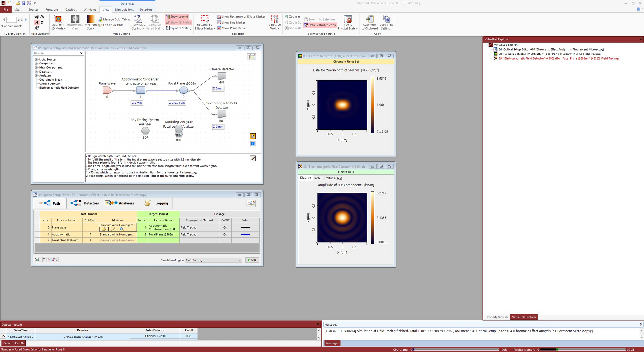Switch to the Manipulations ribbon tab
This screenshot has height=352, width=644.
tap(124, 10)
